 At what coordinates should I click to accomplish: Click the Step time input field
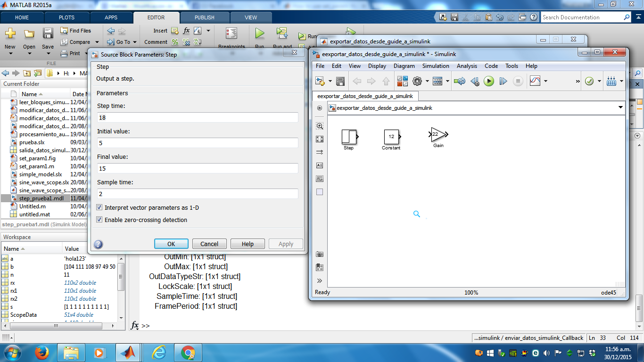point(198,117)
